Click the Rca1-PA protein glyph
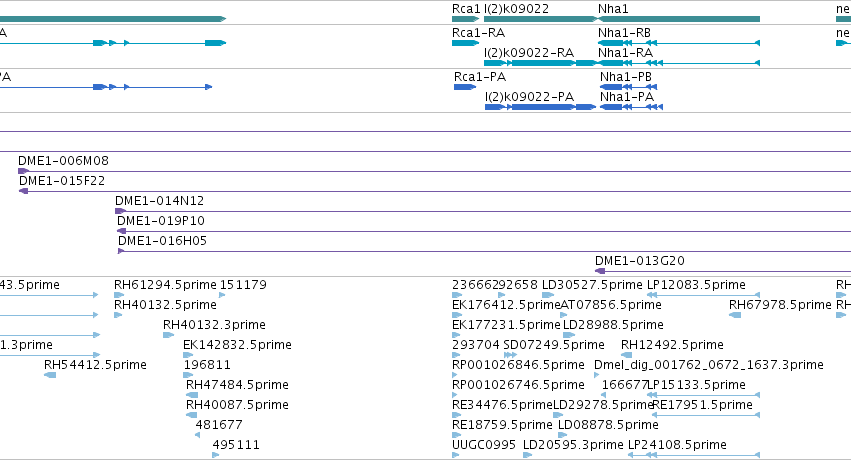 tap(465, 87)
